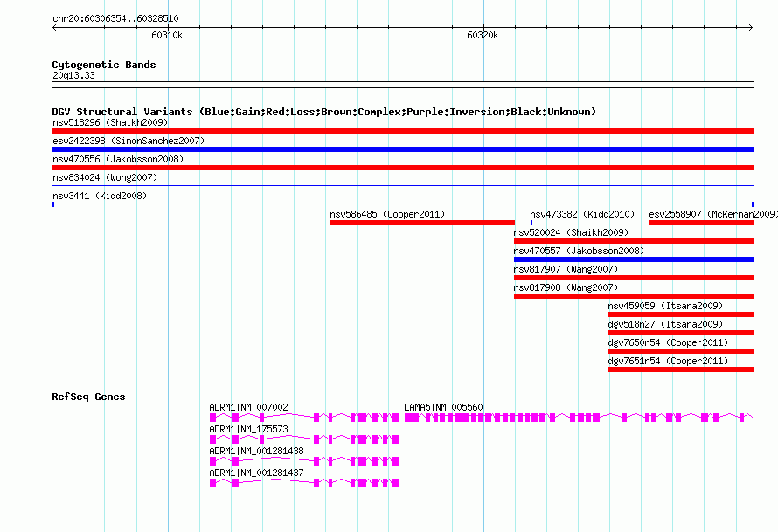This screenshot has width=778, height=532.
Task: Click the dgv7650n54 (Cooper2011) label
Action: click(x=669, y=342)
